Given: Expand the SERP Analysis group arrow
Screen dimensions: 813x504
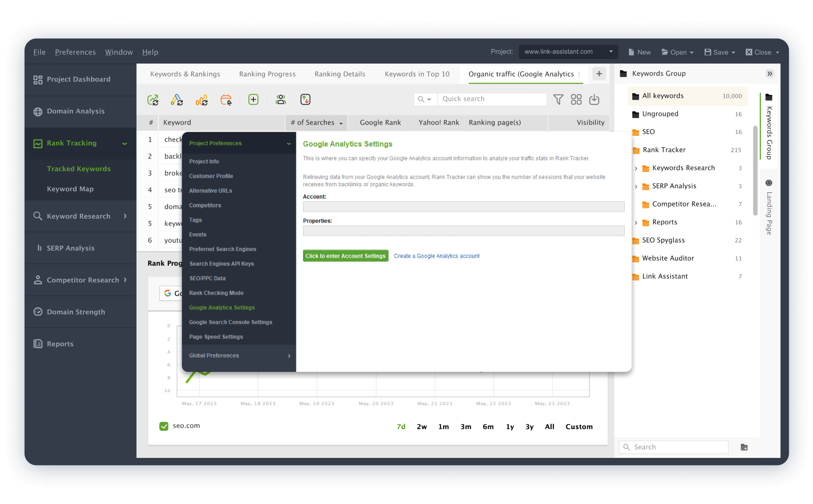Looking at the screenshot, I should tap(636, 186).
